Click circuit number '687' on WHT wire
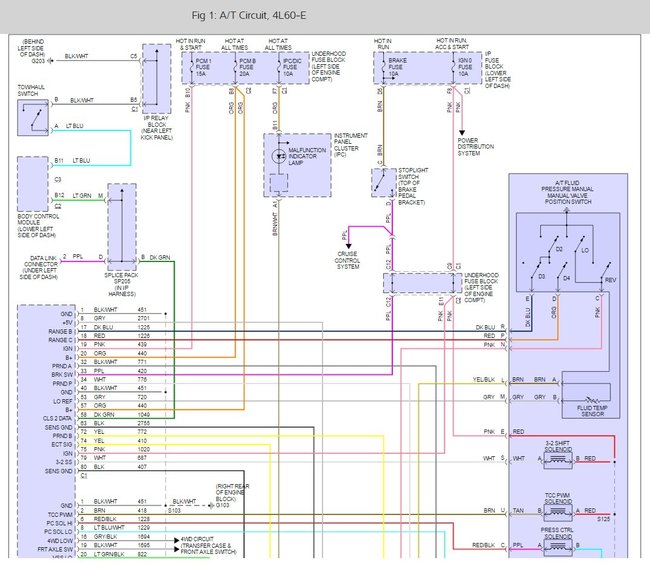This screenshot has height=563, width=650. tap(142, 458)
